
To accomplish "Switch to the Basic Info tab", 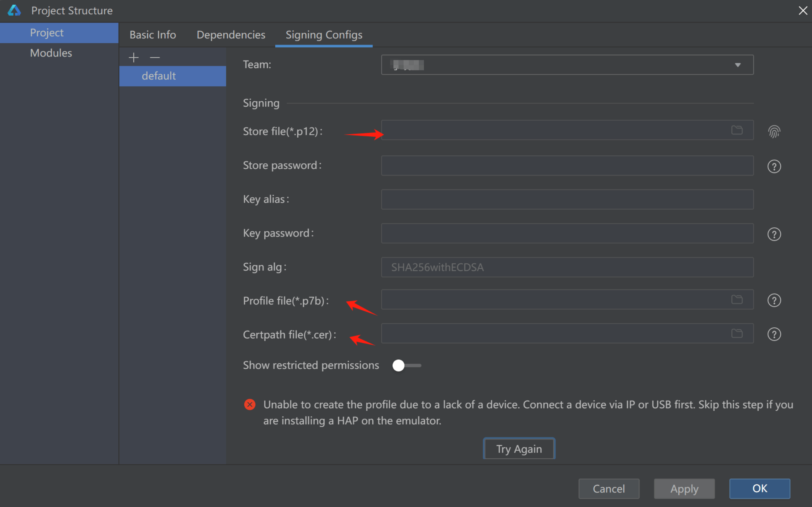I will click(153, 34).
